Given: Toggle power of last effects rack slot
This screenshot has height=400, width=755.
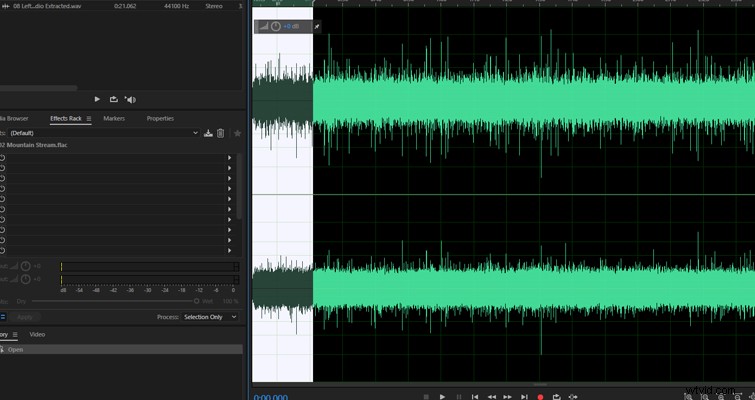Looking at the screenshot, I should 2,251.
